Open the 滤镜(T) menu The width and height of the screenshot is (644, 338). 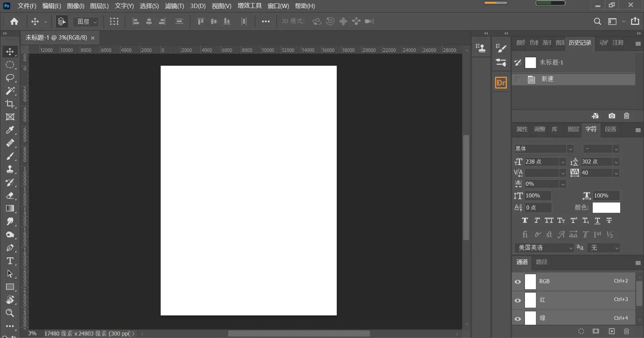pyautogui.click(x=174, y=6)
